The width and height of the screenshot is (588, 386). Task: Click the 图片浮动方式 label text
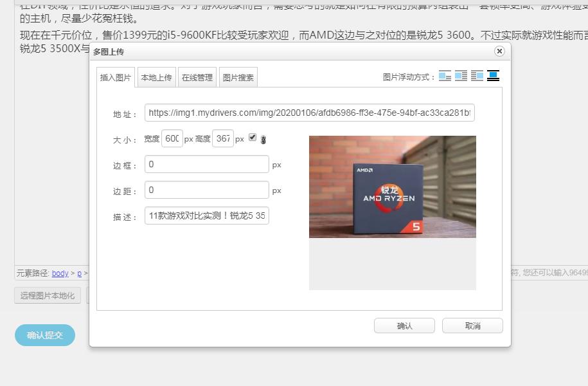coord(409,77)
